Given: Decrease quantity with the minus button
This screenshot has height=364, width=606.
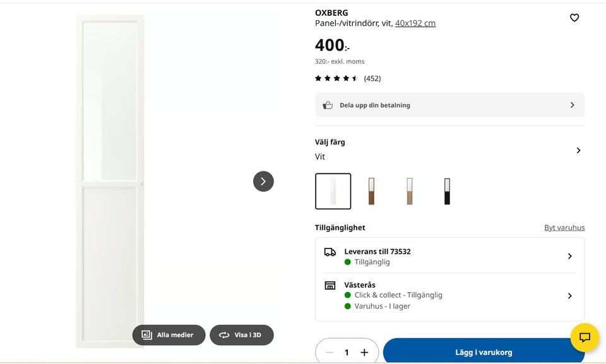Looking at the screenshot, I should [x=330, y=353].
